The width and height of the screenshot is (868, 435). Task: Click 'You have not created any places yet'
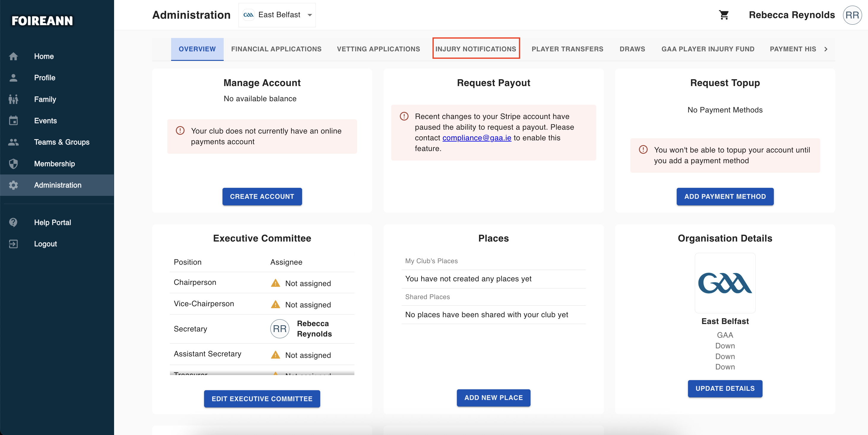click(468, 279)
